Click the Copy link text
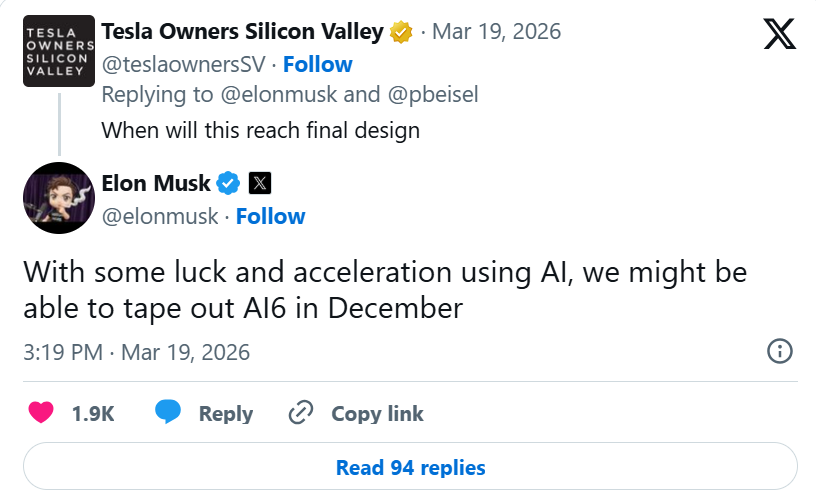Image resolution: width=816 pixels, height=498 pixels. pyautogui.click(x=377, y=413)
